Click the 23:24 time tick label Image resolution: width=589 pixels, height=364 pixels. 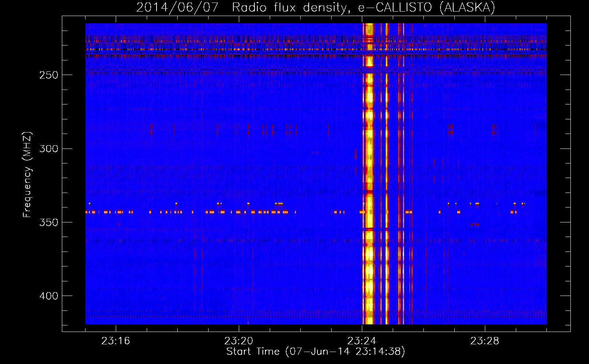[x=361, y=341]
